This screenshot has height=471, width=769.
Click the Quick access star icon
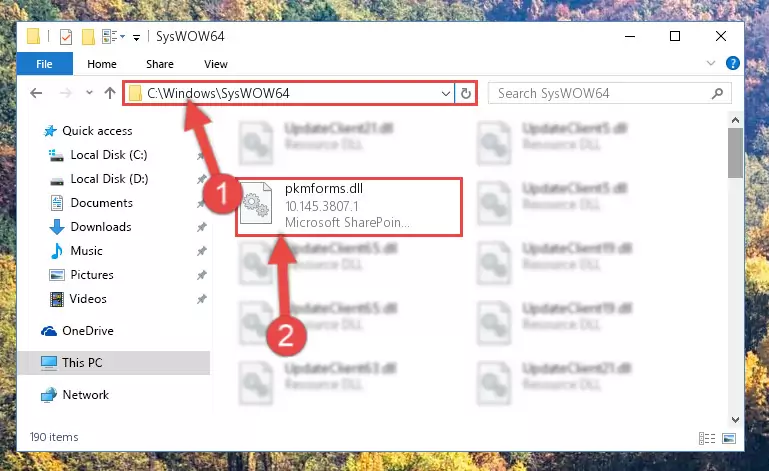(x=50, y=131)
